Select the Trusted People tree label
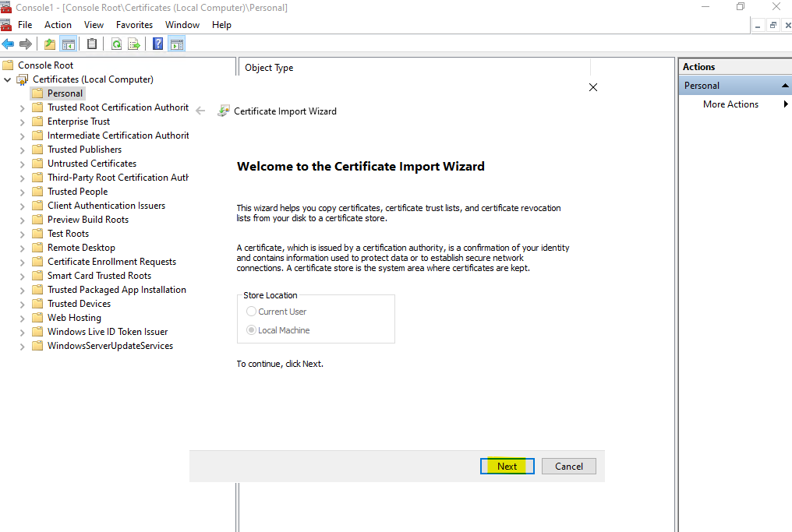Viewport: 792px width, 532px height. tap(77, 192)
